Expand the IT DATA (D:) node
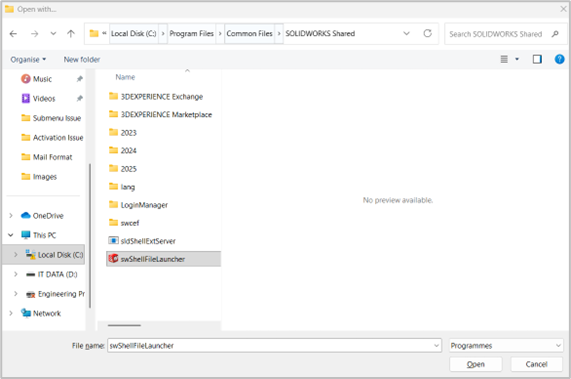This screenshot has width=571, height=379. [16, 274]
